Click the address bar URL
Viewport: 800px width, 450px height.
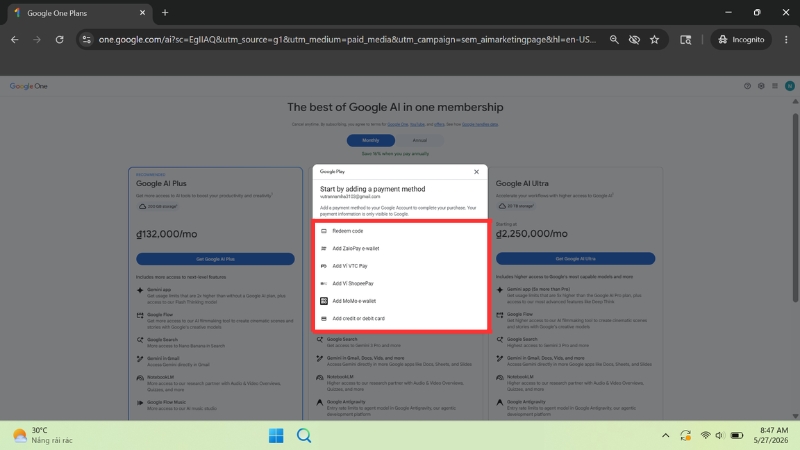point(347,39)
